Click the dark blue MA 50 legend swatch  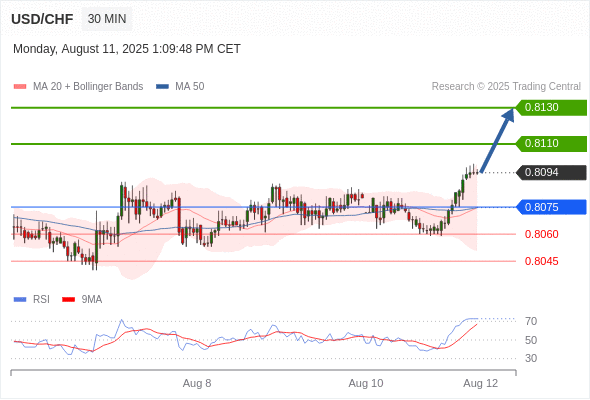click(162, 87)
